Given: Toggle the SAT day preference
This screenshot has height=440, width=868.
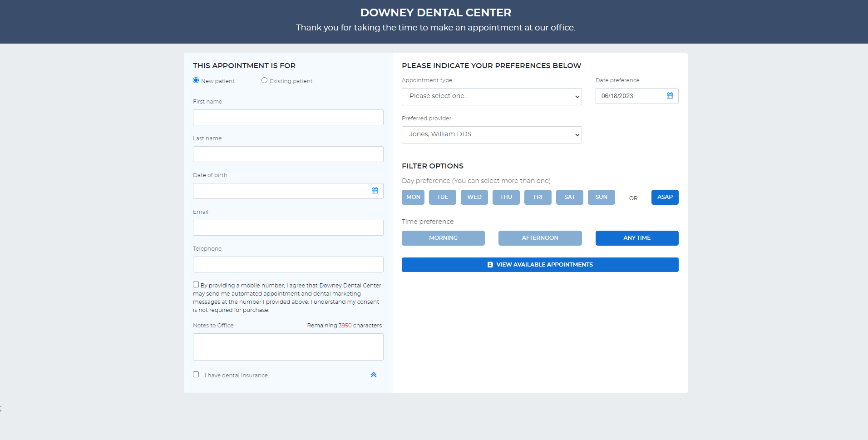Looking at the screenshot, I should tap(570, 197).
